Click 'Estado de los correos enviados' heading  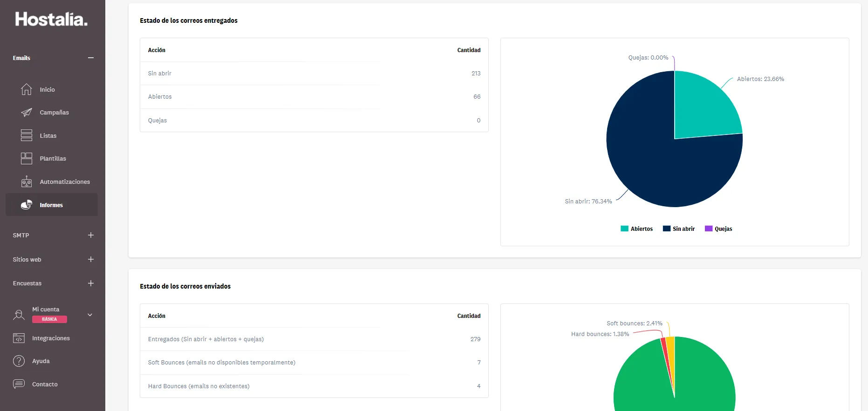point(185,286)
